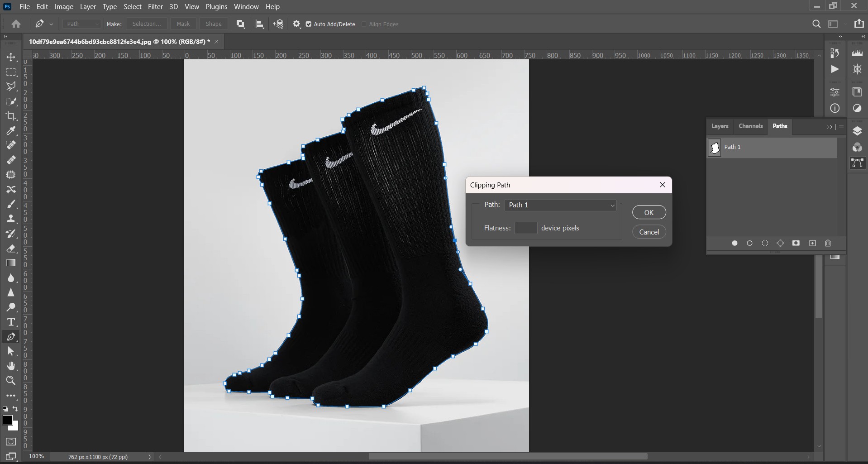Open Path arrangement options
This screenshot has height=464, width=868.
[278, 24]
